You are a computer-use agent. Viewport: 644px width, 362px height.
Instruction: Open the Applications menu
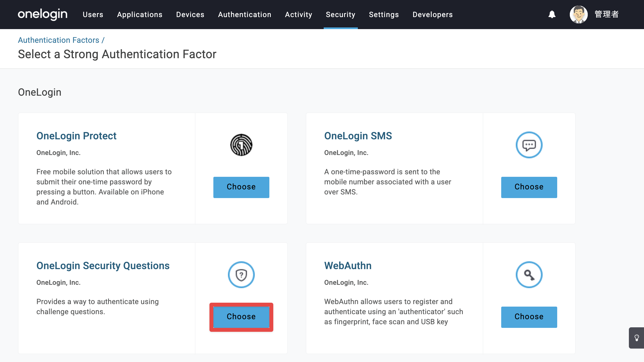(x=140, y=15)
